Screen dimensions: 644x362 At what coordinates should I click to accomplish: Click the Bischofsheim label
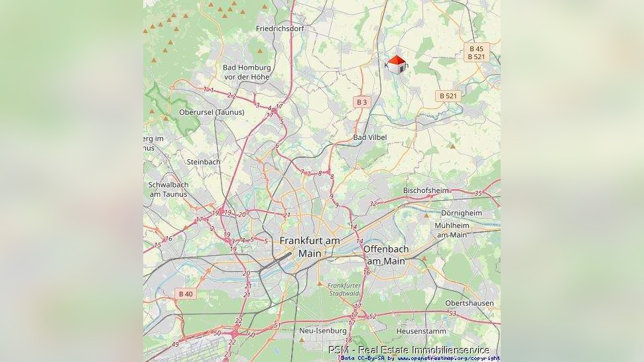pos(426,190)
